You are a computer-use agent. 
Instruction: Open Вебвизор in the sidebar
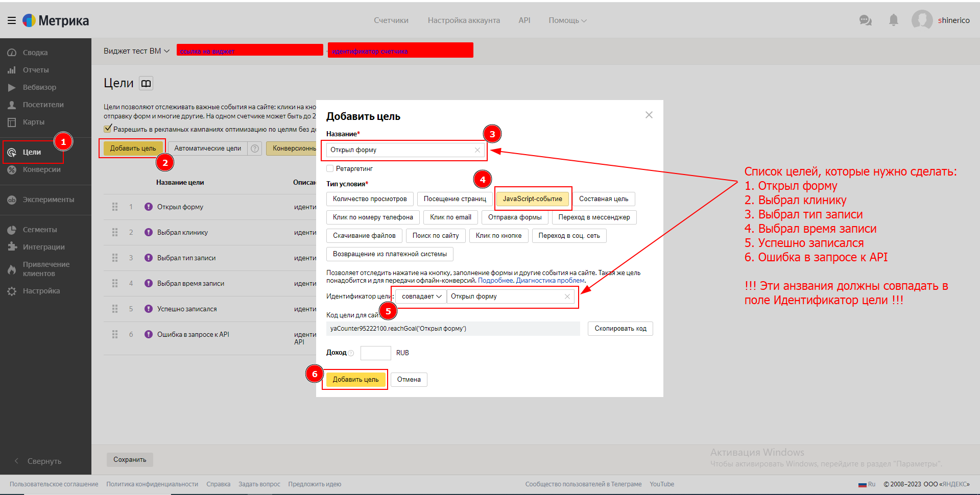coord(39,87)
